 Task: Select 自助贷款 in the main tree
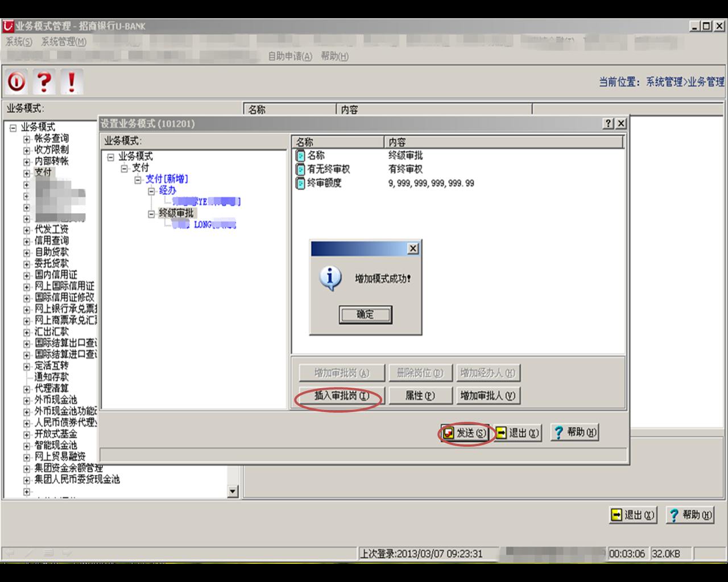click(x=52, y=252)
